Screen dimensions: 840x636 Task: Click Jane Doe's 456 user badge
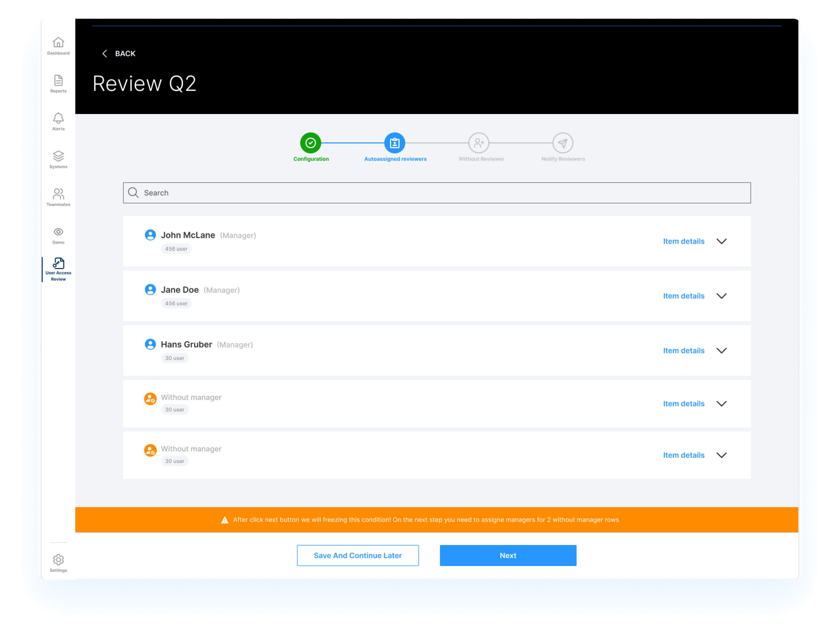coord(176,303)
